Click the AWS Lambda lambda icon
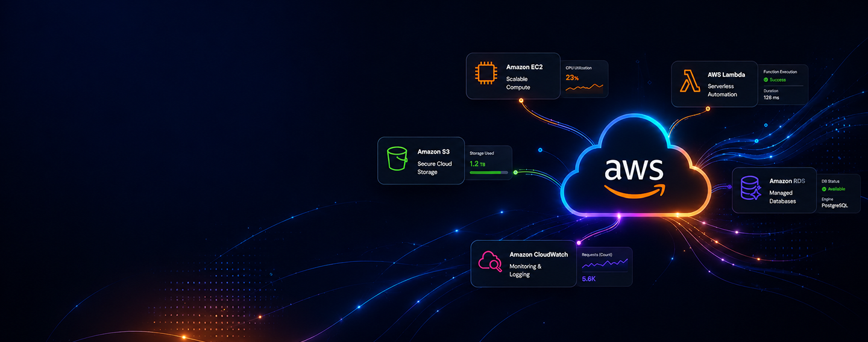The height and width of the screenshot is (342, 868). (x=690, y=81)
